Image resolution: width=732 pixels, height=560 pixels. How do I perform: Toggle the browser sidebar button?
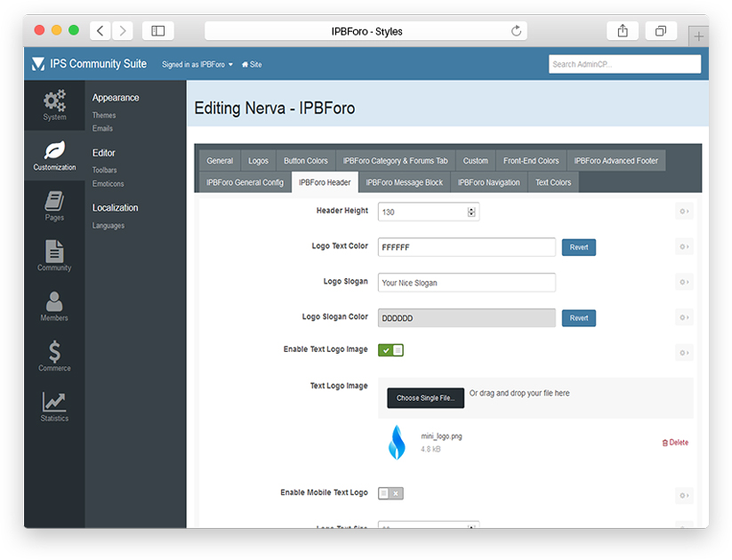(x=157, y=31)
